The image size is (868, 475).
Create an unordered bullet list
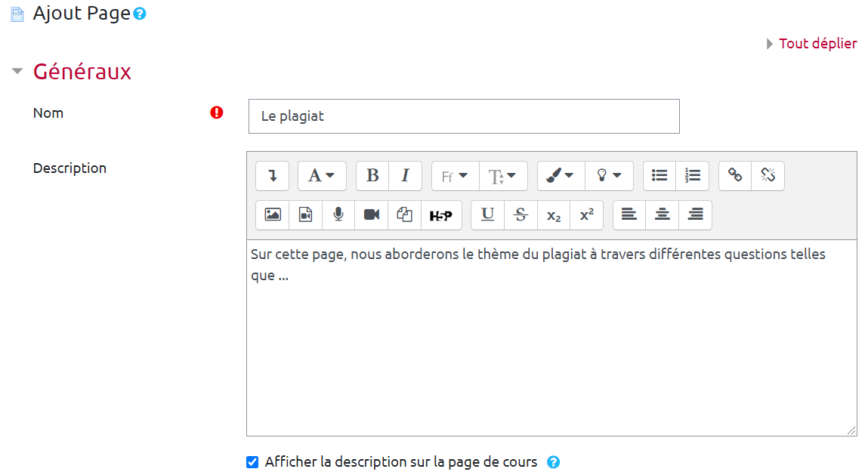click(659, 176)
